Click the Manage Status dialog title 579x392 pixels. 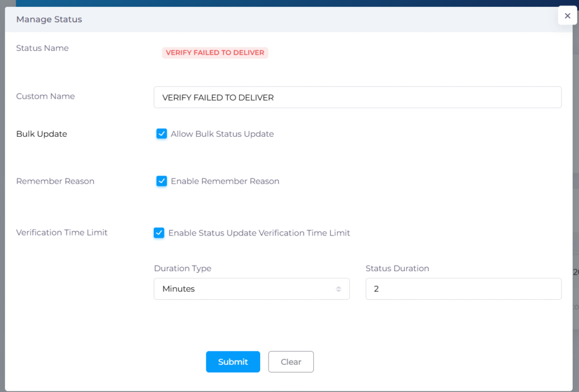(49, 19)
